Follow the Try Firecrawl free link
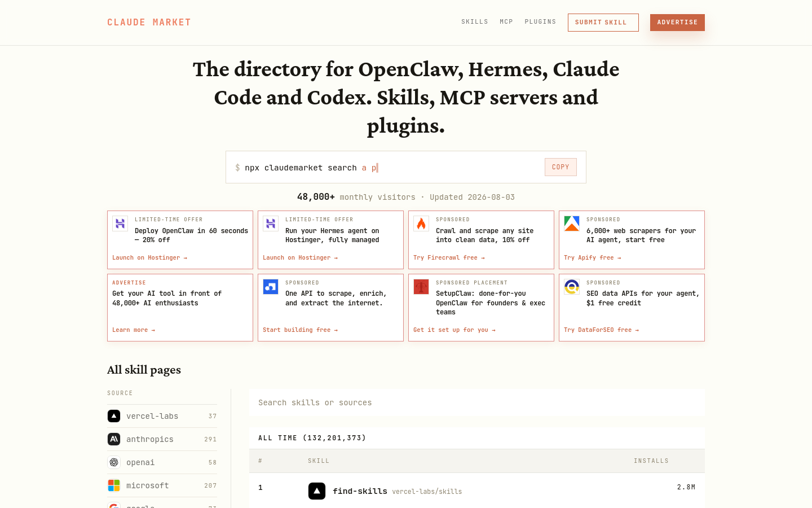The height and width of the screenshot is (508, 812). (x=449, y=258)
